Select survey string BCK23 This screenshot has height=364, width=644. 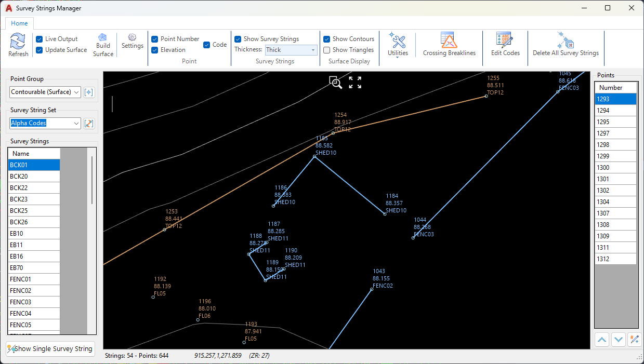tap(34, 199)
